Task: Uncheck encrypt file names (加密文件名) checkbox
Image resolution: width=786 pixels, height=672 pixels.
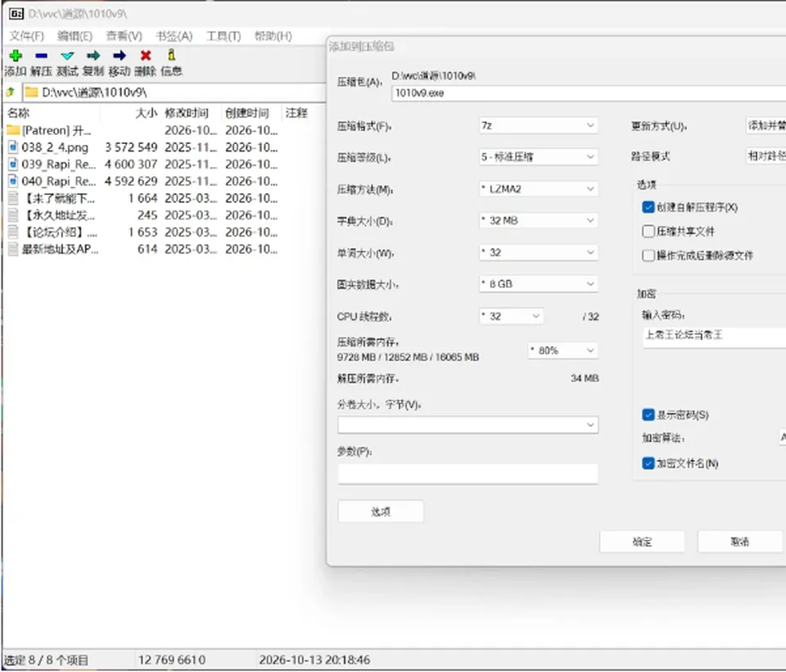Action: (x=648, y=463)
